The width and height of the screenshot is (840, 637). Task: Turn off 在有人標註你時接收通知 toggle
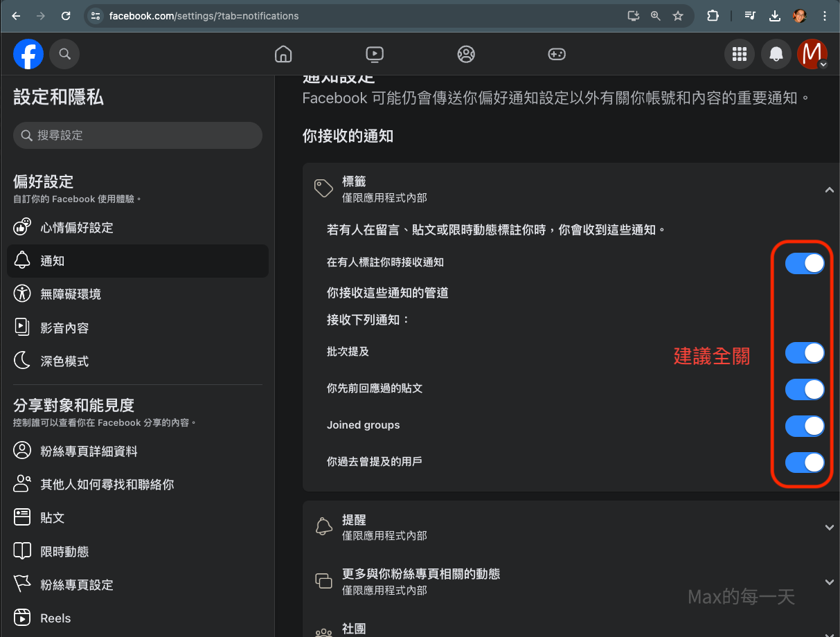pyautogui.click(x=804, y=263)
